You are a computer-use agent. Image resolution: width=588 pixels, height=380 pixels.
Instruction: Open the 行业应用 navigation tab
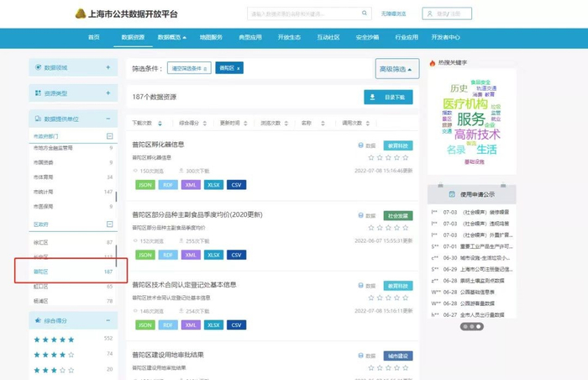[407, 37]
